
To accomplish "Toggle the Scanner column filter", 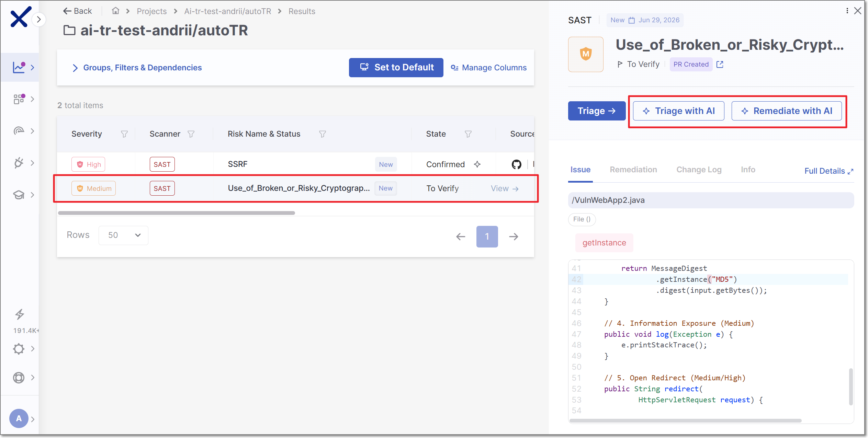I will click(191, 134).
